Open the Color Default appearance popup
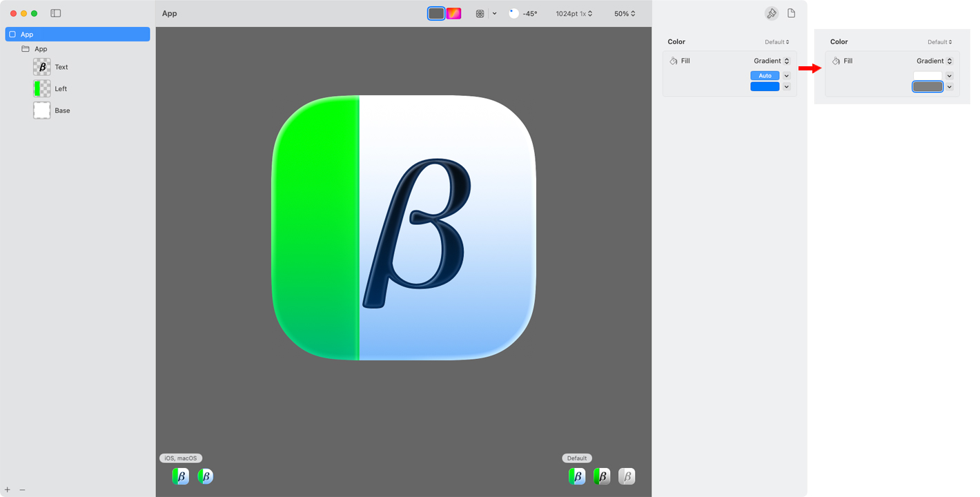 pos(777,42)
